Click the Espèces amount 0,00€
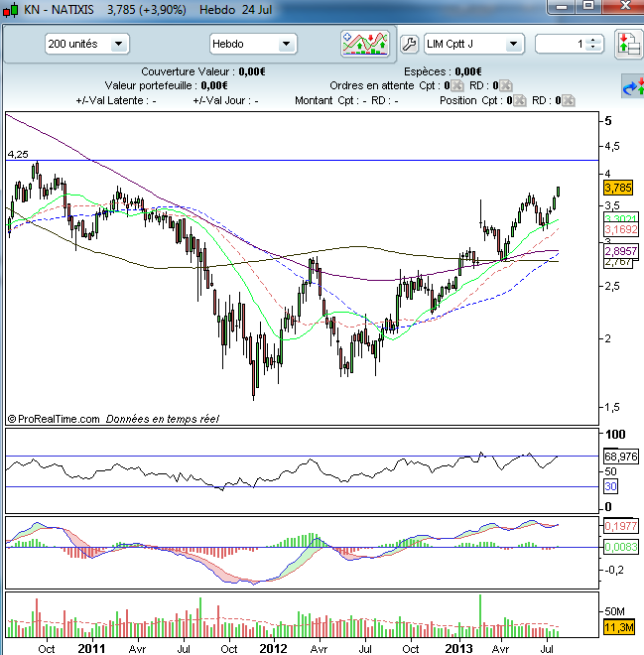The image size is (644, 655). pyautogui.click(x=468, y=71)
